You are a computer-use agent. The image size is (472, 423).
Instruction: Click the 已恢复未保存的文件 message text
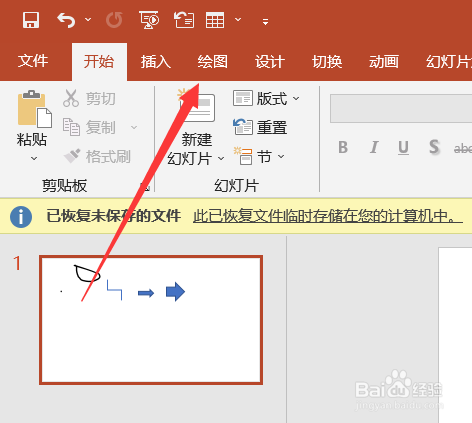114,216
